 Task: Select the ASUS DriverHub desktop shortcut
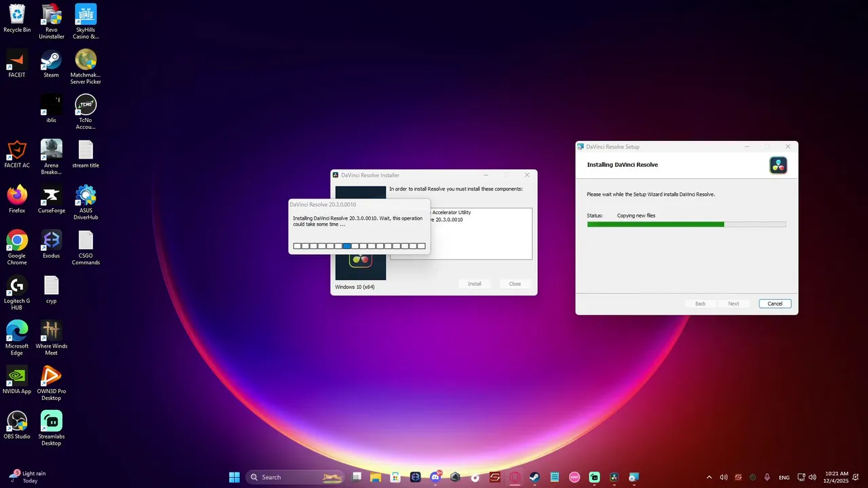(x=85, y=203)
